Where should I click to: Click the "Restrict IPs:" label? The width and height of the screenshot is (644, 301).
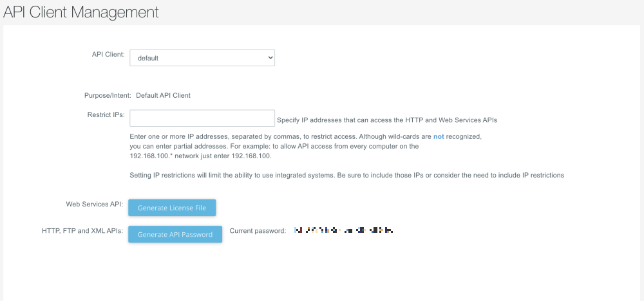click(x=106, y=115)
